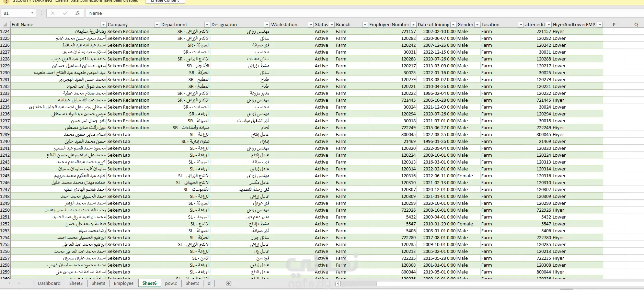644x290 pixels.
Task: Open the Location filter dropdown
Action: pyautogui.click(x=521, y=24)
